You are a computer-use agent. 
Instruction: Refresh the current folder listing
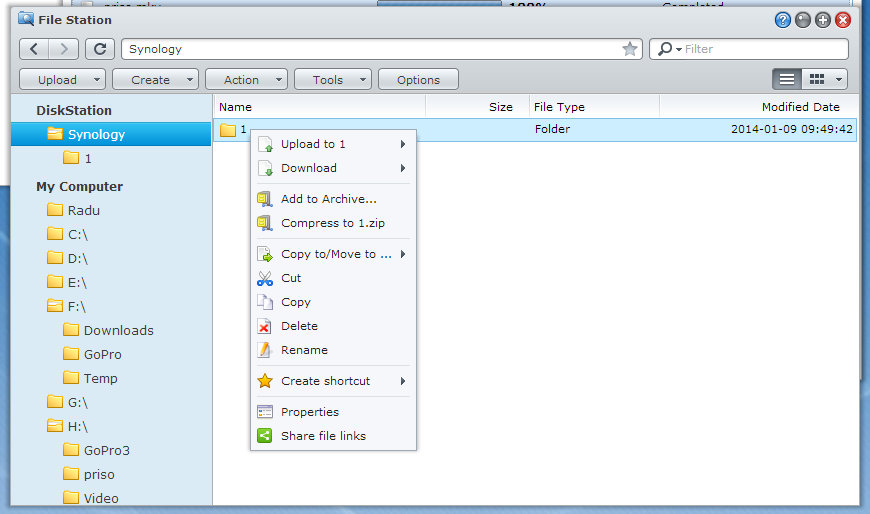pyautogui.click(x=100, y=49)
